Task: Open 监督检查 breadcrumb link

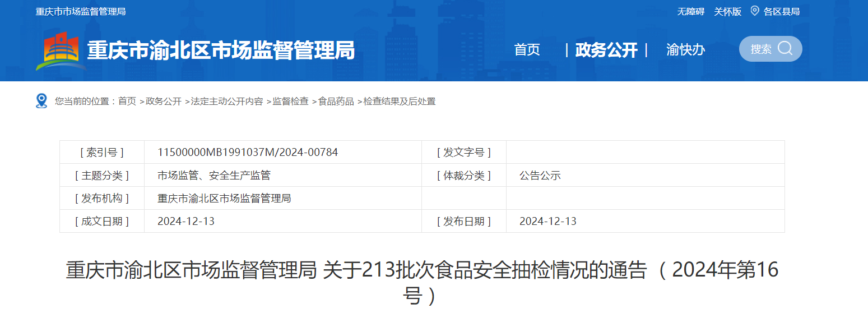Action: click(290, 102)
